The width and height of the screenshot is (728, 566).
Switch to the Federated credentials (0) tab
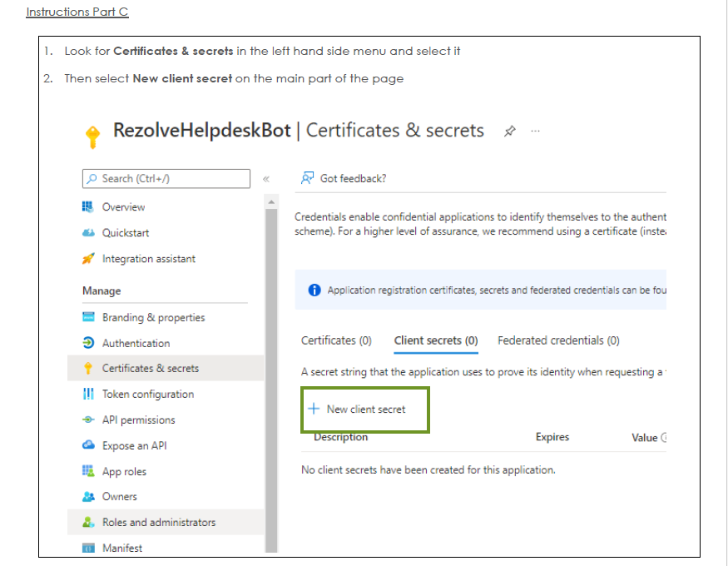558,340
